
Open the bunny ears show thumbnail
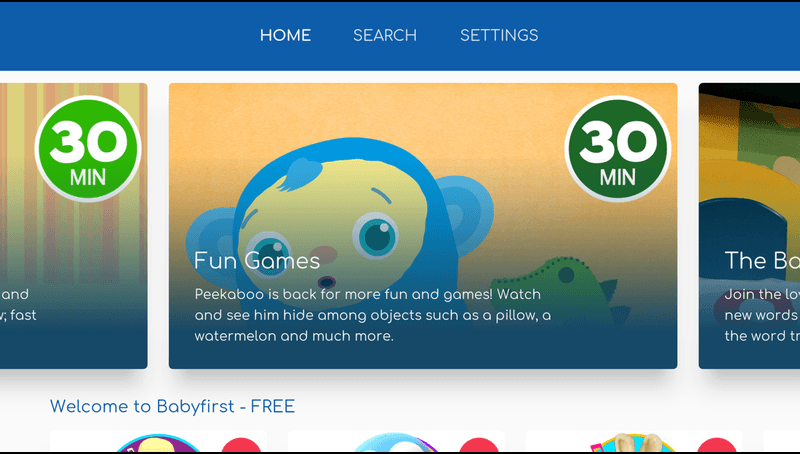pos(633,443)
